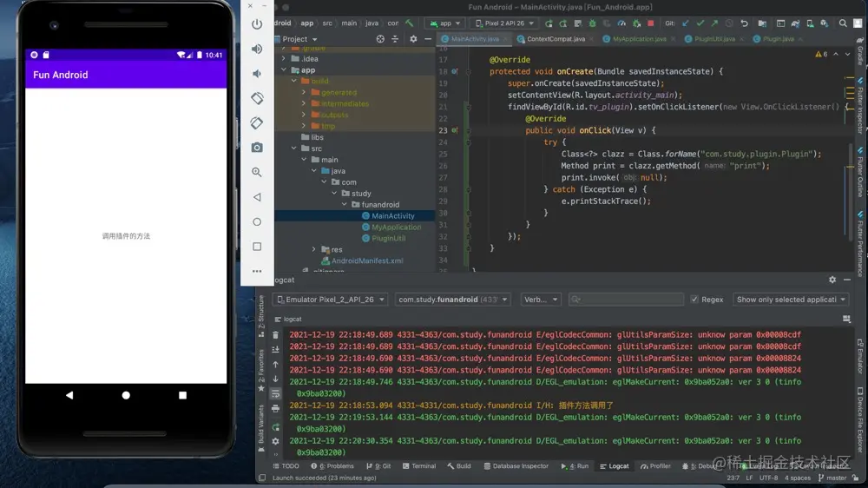Expand the res folder in project tree
The image size is (868, 488).
[x=314, y=249]
